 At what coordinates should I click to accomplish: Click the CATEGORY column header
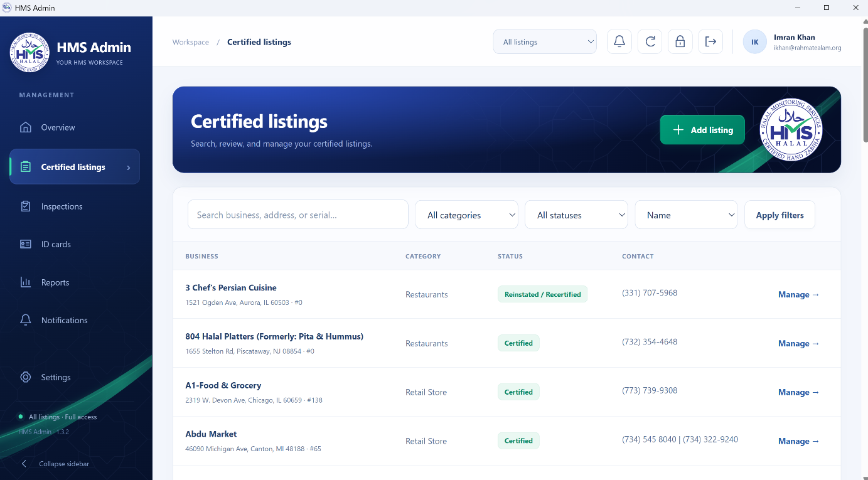pos(423,256)
